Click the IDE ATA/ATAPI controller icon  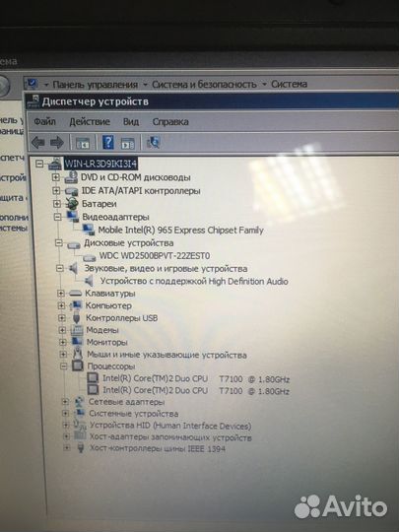pyautogui.click(x=72, y=191)
